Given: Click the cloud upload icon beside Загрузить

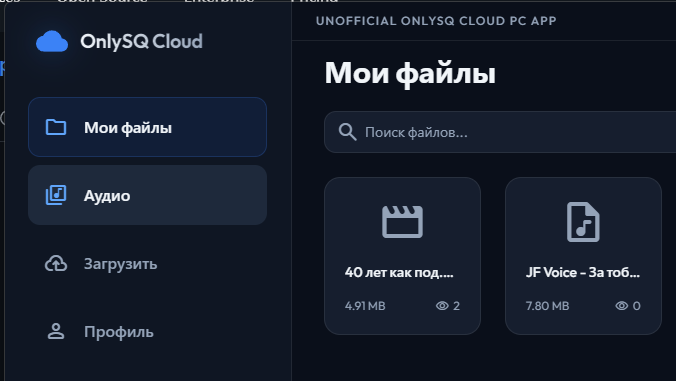Looking at the screenshot, I should [x=56, y=264].
